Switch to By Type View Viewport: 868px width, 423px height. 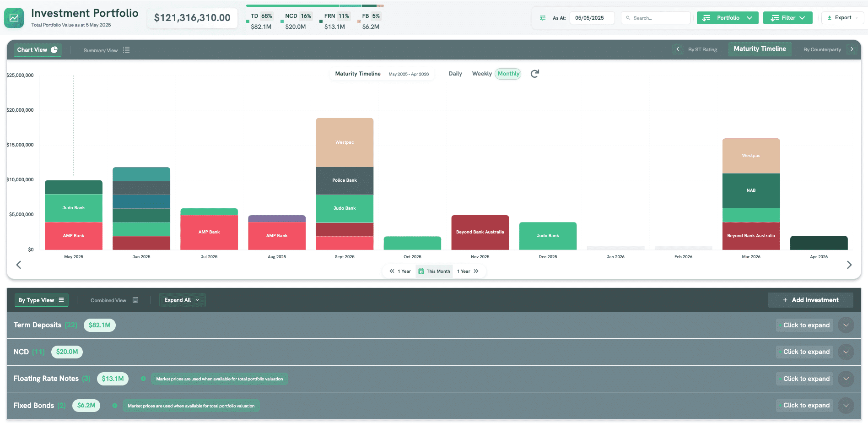click(x=41, y=300)
